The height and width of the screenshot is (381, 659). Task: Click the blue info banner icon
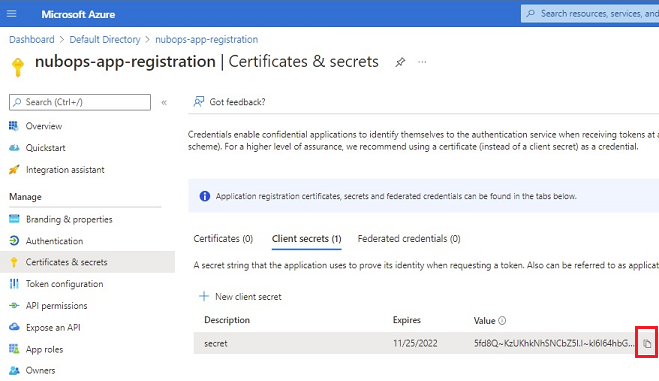coord(205,196)
